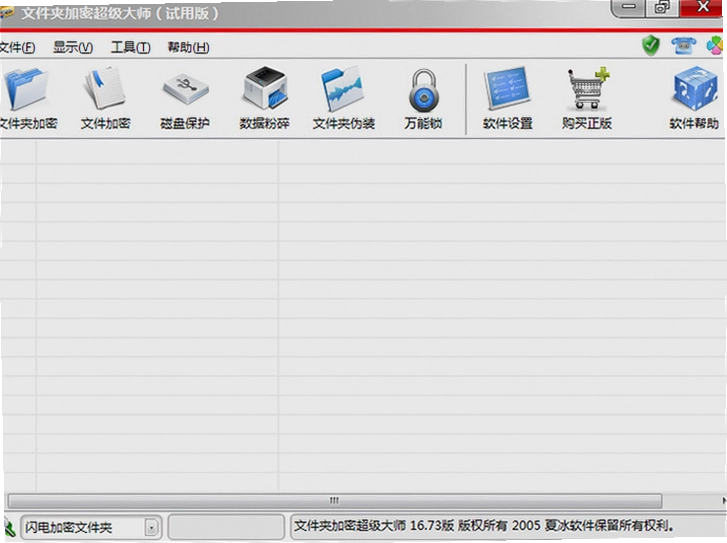727x543 pixels.
Task: Click the empty field beside the dropdown
Action: (226, 527)
